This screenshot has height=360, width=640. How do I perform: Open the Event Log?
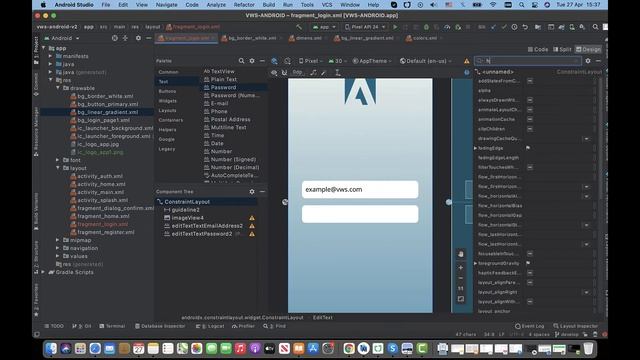point(529,326)
